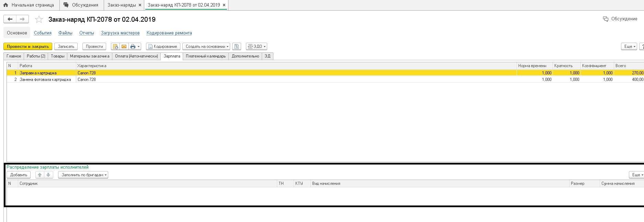Click the document report icon before ЭДО
This screenshot has height=222, width=644.
pyautogui.click(x=237, y=46)
